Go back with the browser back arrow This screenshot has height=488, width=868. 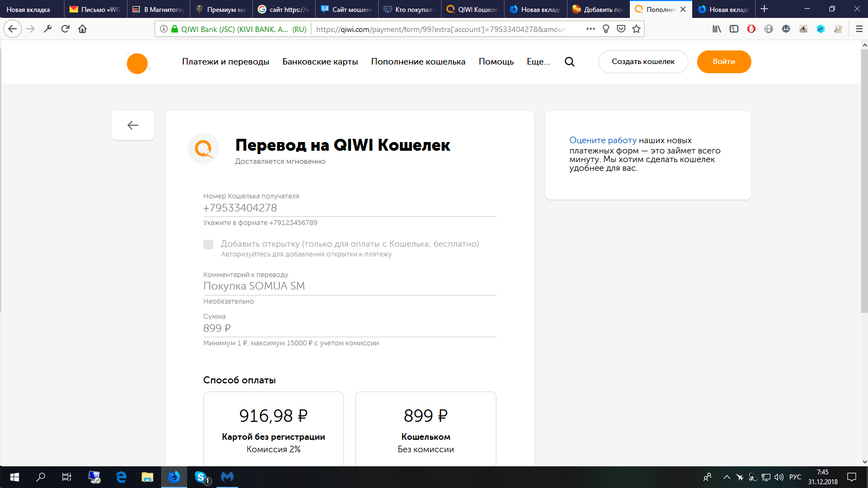point(12,29)
